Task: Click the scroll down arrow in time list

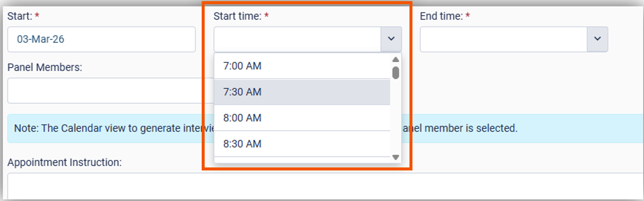Action: click(396, 157)
